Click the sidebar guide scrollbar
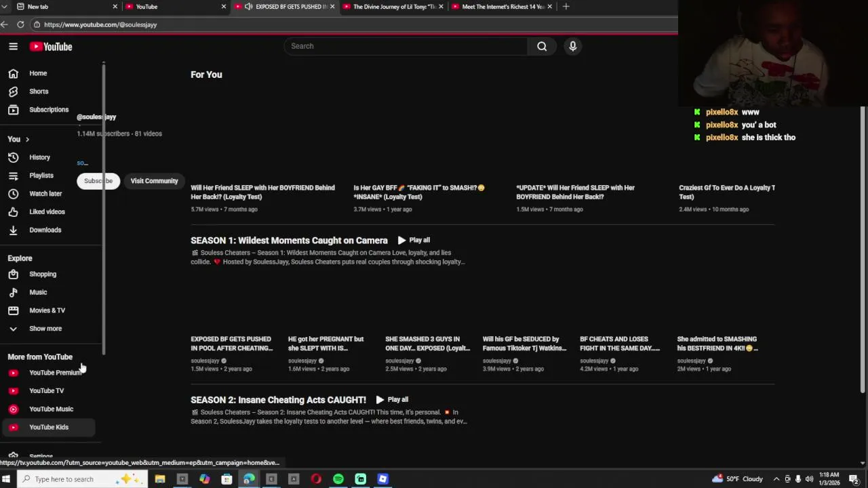 point(104,210)
